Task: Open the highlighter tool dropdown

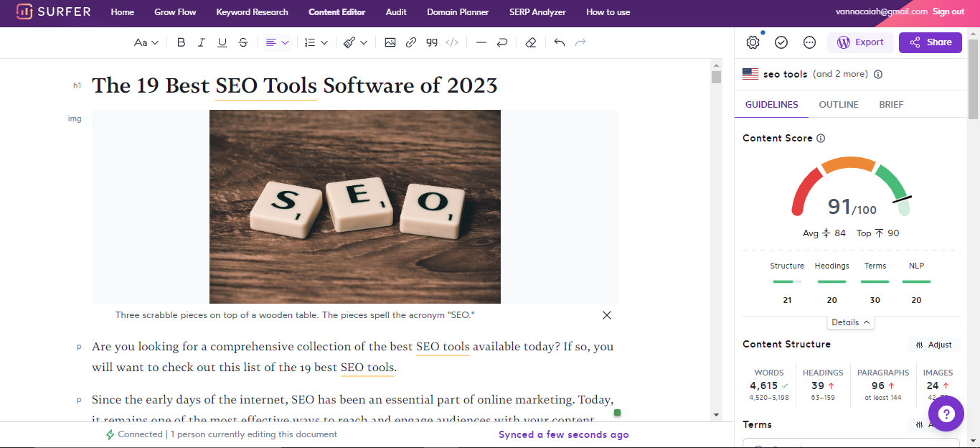Action: click(x=355, y=42)
